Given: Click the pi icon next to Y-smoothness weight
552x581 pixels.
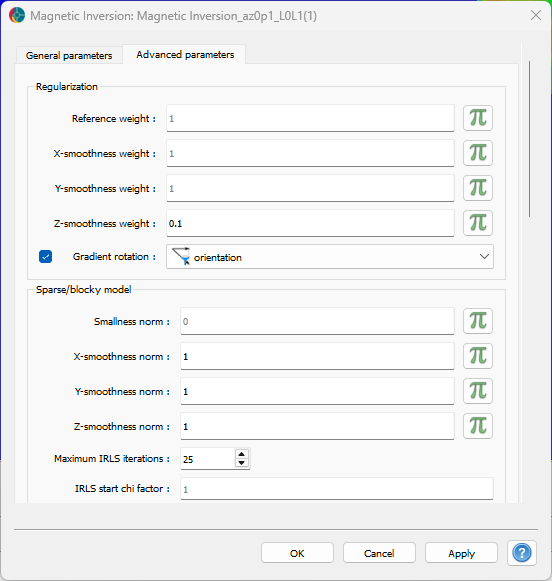Looking at the screenshot, I should pos(478,188).
